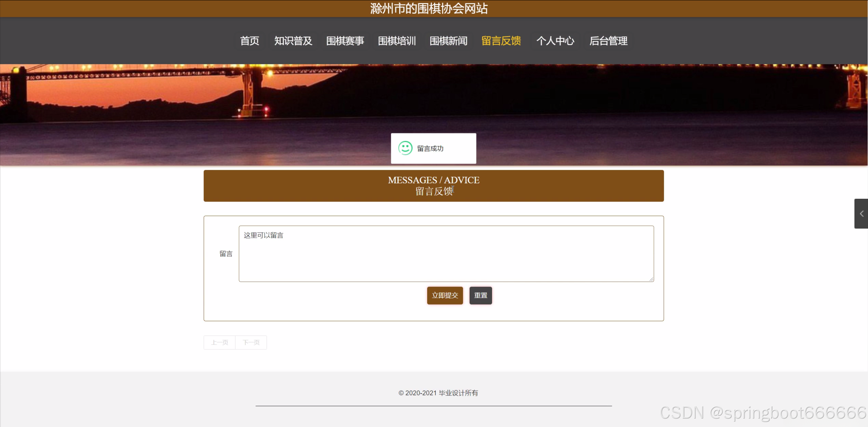The height and width of the screenshot is (427, 868).
Task: Go to 知识普及 navigation item
Action: pos(293,41)
